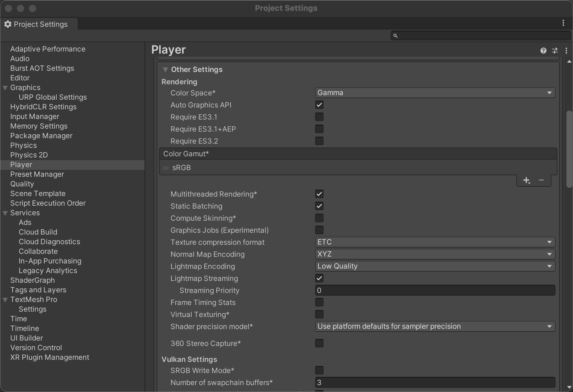Click the Player panel vertical scrollbar thumb
The width and height of the screenshot is (573, 392).
(x=569, y=149)
